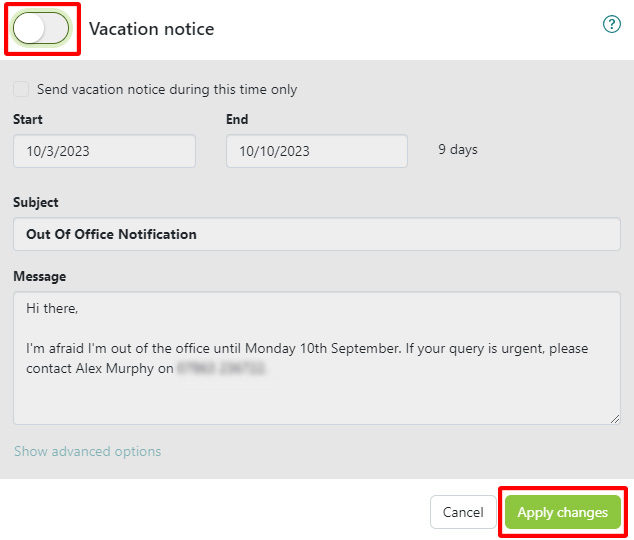Click the Start label
634x540 pixels.
click(28, 119)
